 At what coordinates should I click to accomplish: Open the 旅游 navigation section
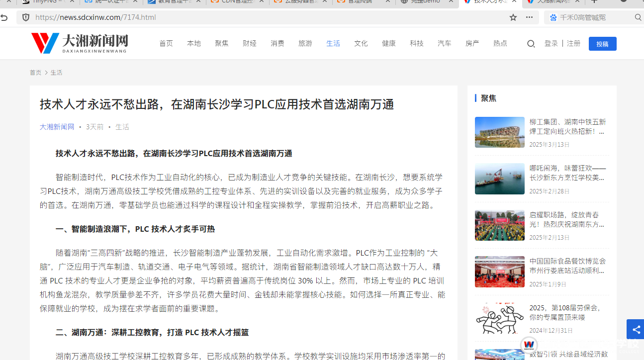[305, 44]
